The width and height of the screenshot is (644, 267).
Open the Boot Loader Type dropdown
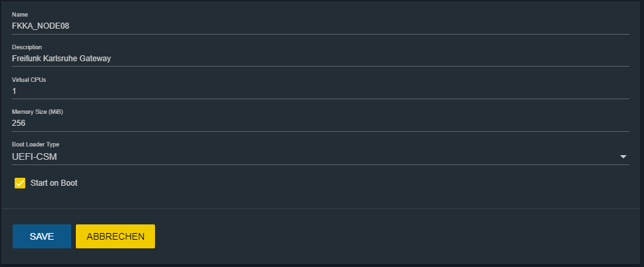coord(319,156)
